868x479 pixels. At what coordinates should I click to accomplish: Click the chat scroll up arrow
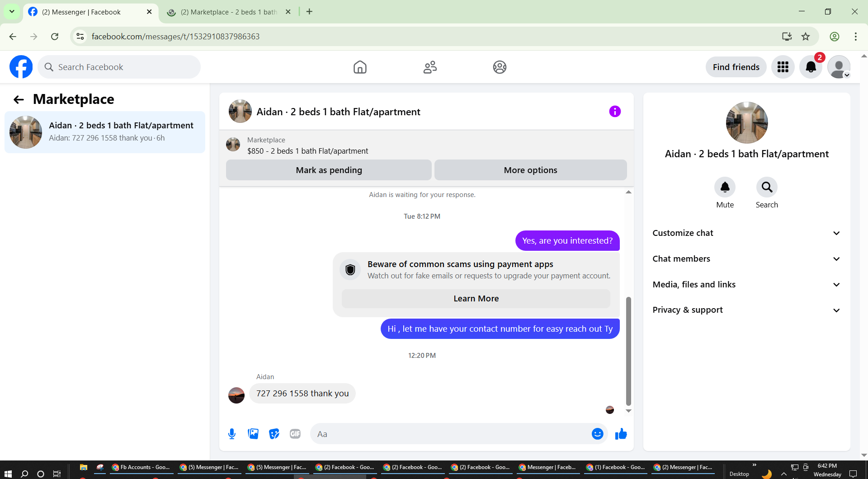628,192
